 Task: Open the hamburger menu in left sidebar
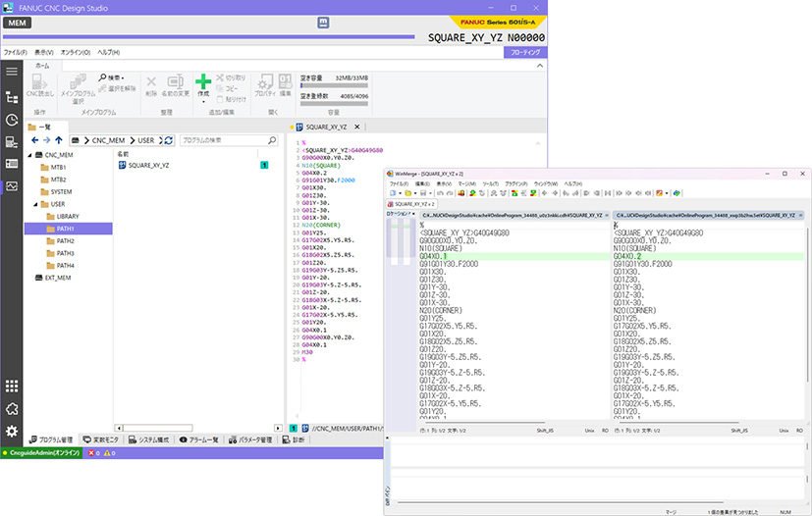(x=12, y=71)
